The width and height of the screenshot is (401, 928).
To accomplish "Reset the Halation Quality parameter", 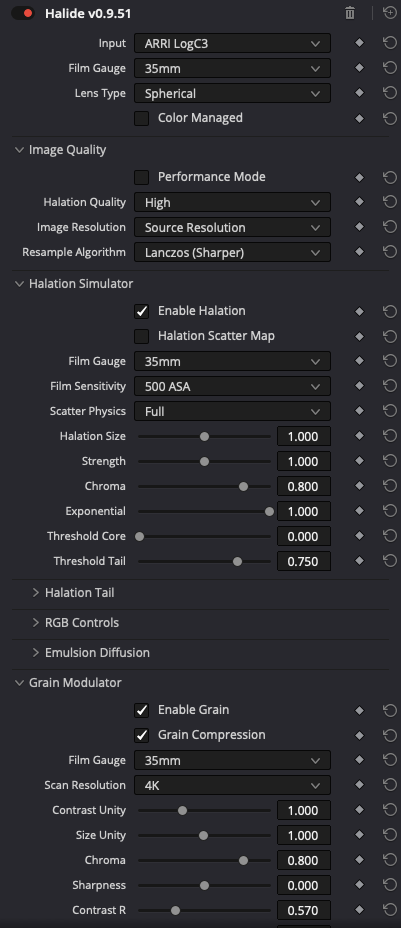I will click(x=390, y=202).
